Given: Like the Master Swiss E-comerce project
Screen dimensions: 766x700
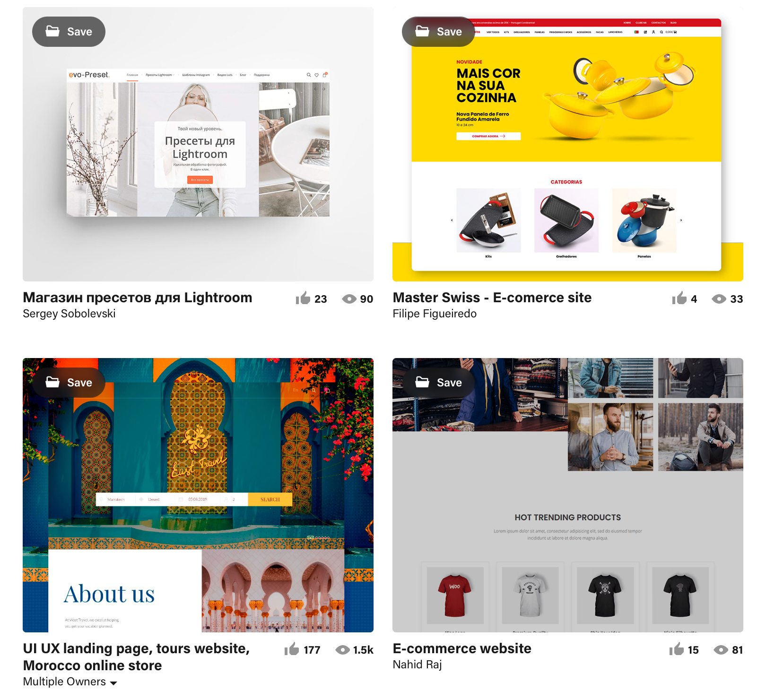Looking at the screenshot, I should click(x=679, y=298).
